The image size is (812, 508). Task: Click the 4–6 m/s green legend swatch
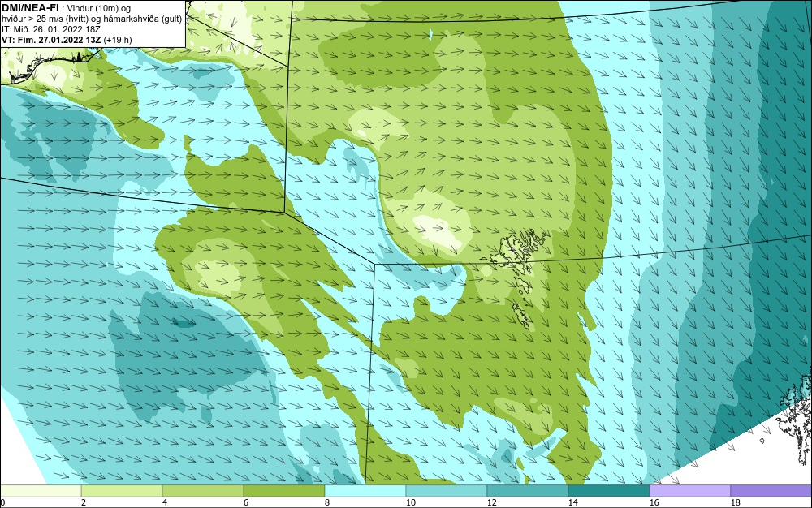point(203,490)
